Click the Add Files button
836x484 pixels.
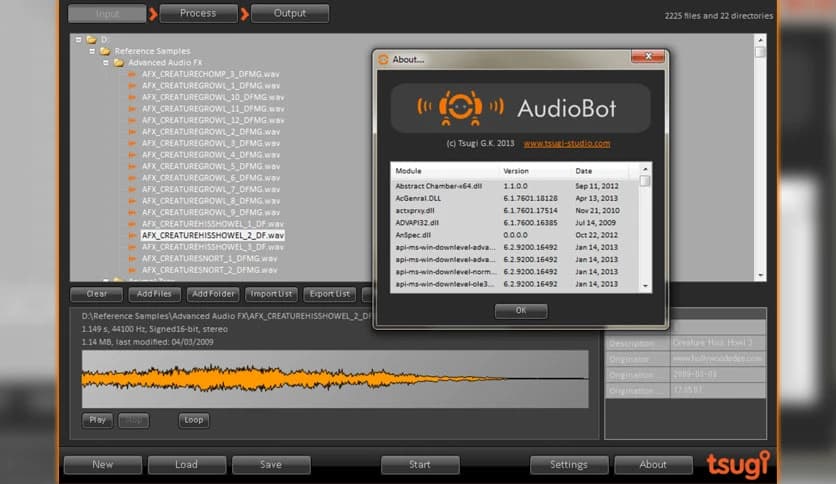(155, 294)
